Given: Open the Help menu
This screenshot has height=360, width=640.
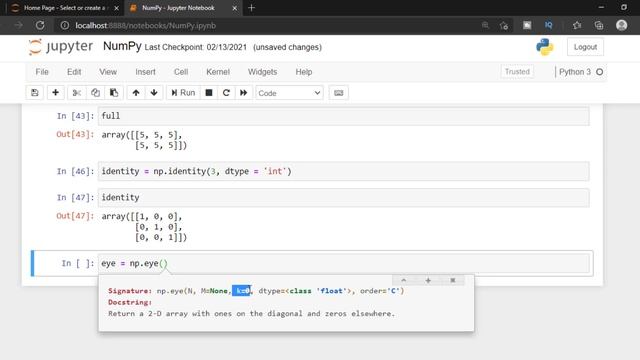Looking at the screenshot, I should coord(304,72).
